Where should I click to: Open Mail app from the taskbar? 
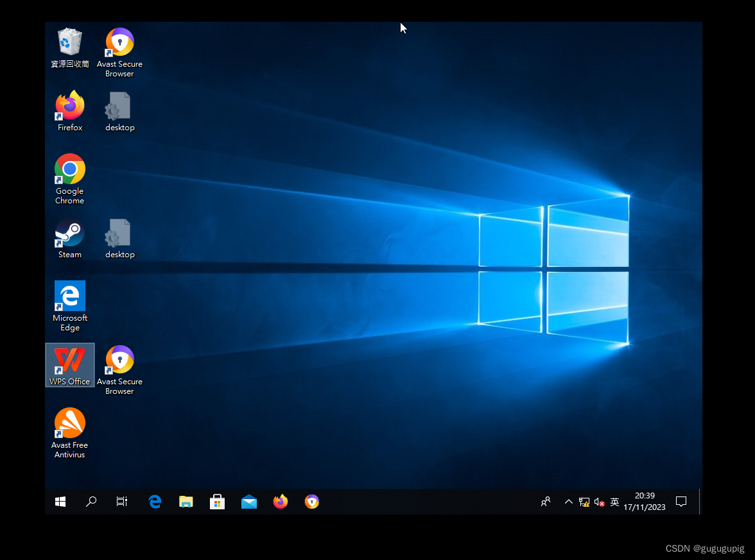pos(249,502)
